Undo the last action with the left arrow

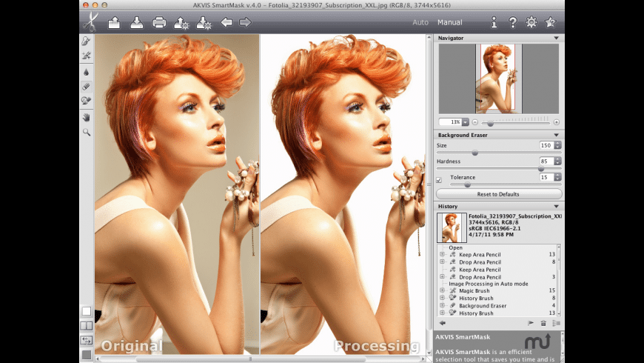click(x=227, y=21)
